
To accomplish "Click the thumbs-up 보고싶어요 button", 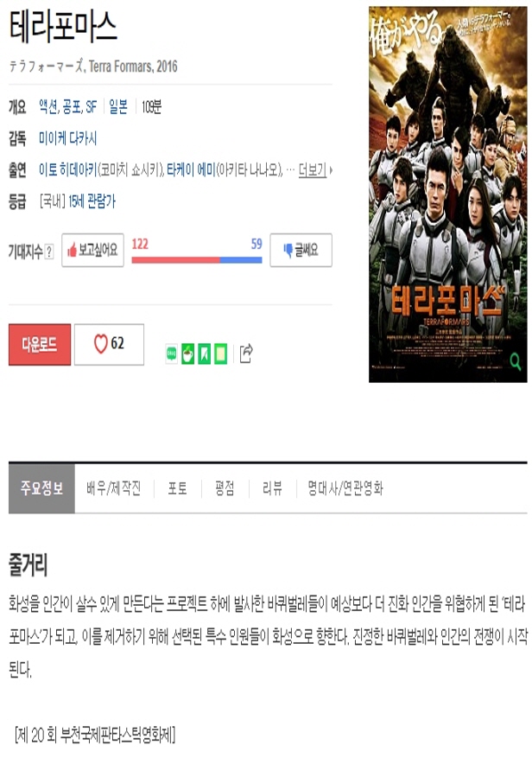I will click(x=92, y=250).
